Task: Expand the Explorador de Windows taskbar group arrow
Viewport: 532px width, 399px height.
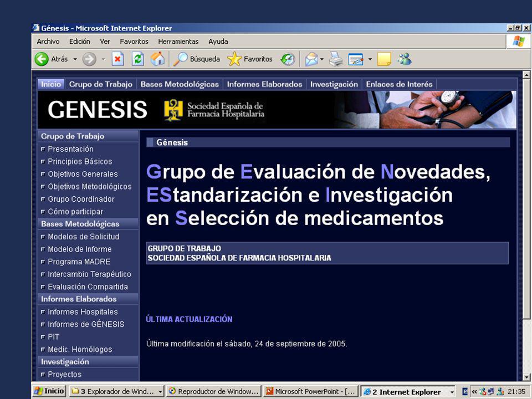Action: point(160,392)
